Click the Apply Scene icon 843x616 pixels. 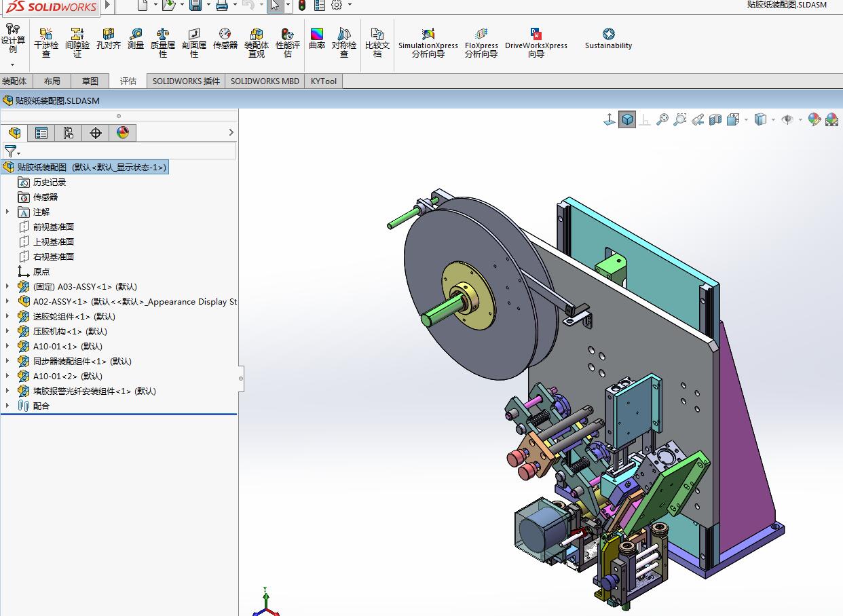(831, 120)
